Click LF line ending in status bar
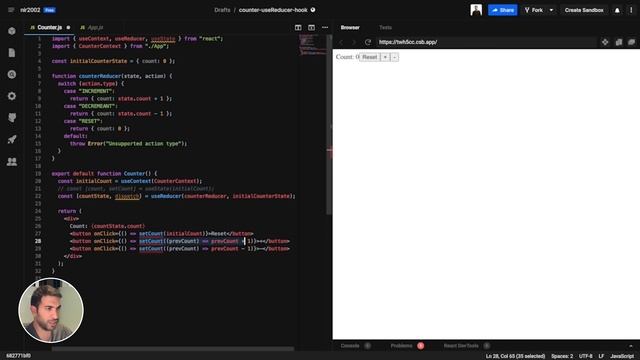Viewport: 640px width, 360px height. tap(601, 356)
